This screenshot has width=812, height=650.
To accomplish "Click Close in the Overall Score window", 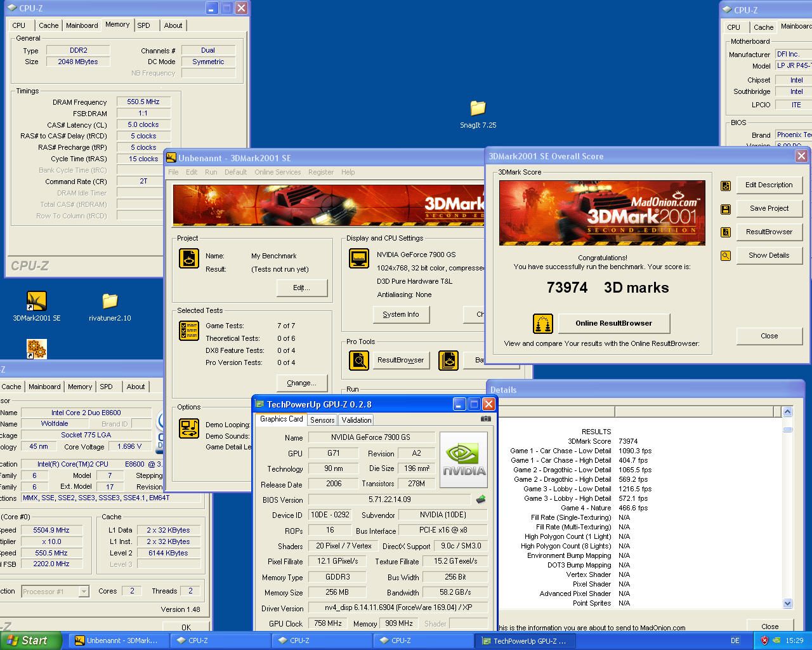I will coord(769,336).
